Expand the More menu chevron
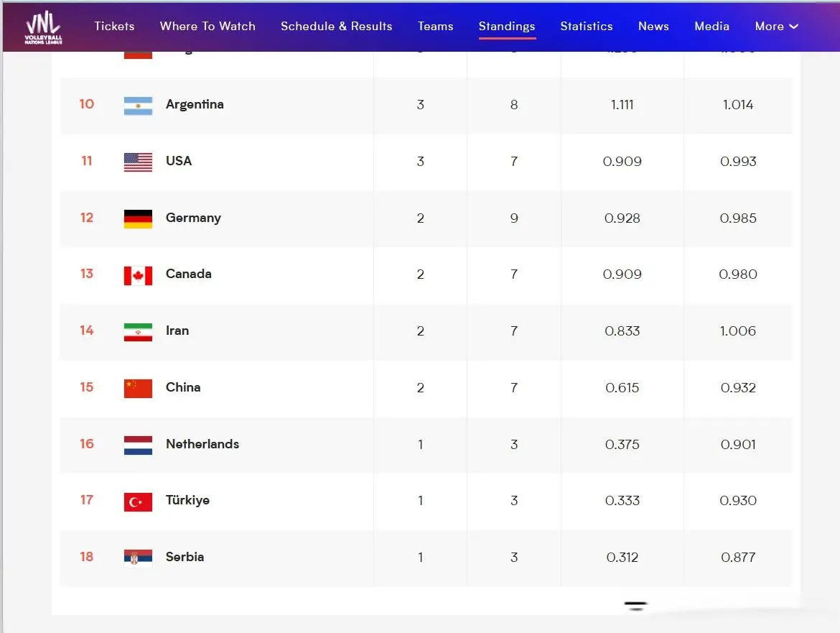This screenshot has width=840, height=633. pos(794,27)
